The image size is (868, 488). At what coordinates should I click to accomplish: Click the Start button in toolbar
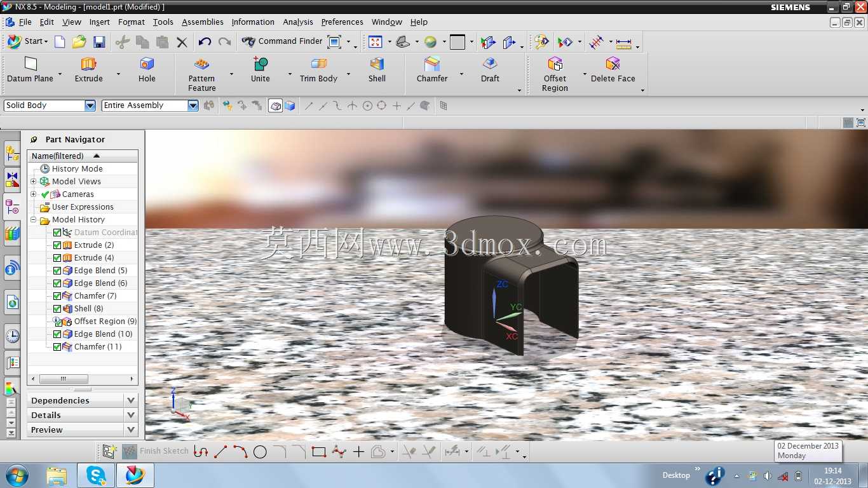coord(27,41)
